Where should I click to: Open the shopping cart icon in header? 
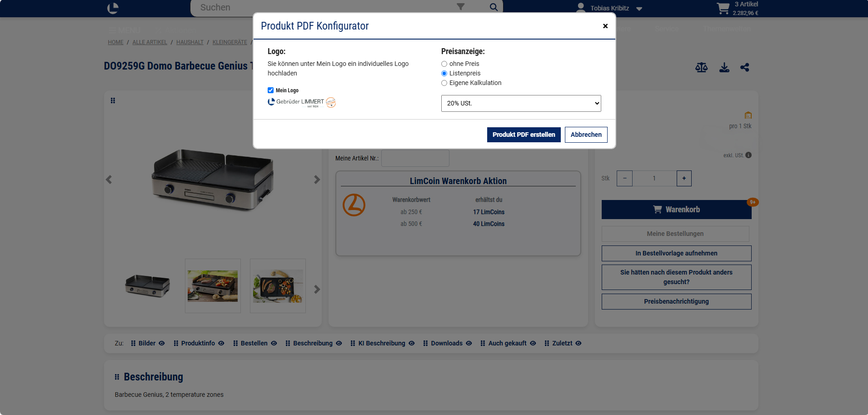[x=723, y=8]
